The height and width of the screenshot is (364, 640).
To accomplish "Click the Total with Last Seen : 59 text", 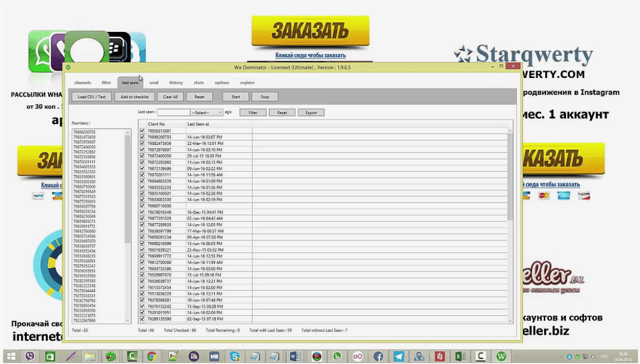I will click(271, 331).
